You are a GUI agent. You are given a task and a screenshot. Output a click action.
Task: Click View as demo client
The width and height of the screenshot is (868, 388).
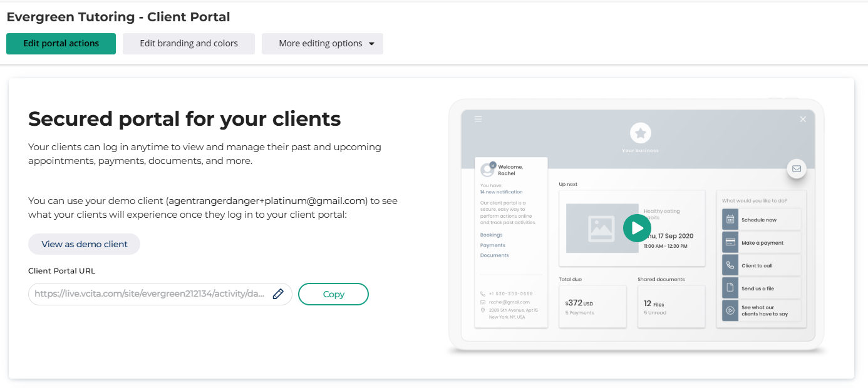(84, 244)
